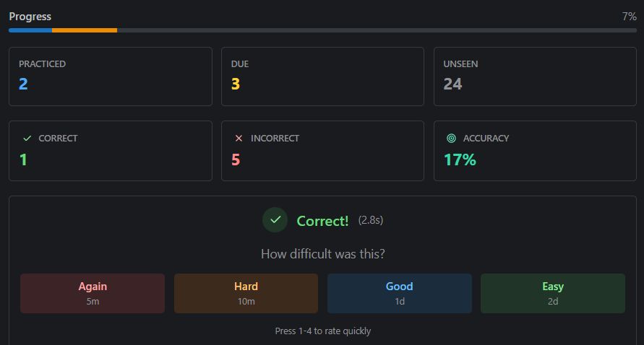
Task: Rate the card as Easy
Action: tap(553, 293)
